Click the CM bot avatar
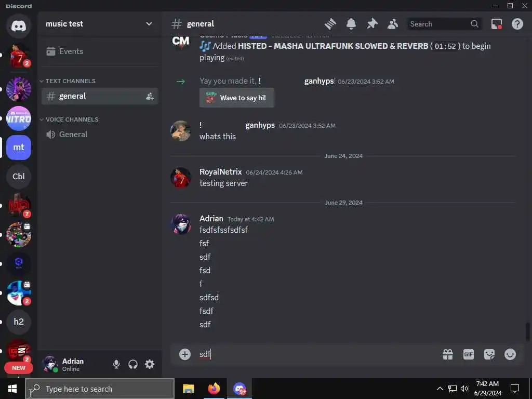532x399 pixels. pos(181,42)
